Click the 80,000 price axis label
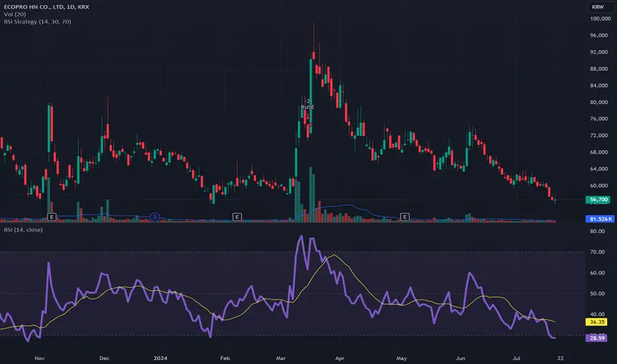 pos(598,103)
